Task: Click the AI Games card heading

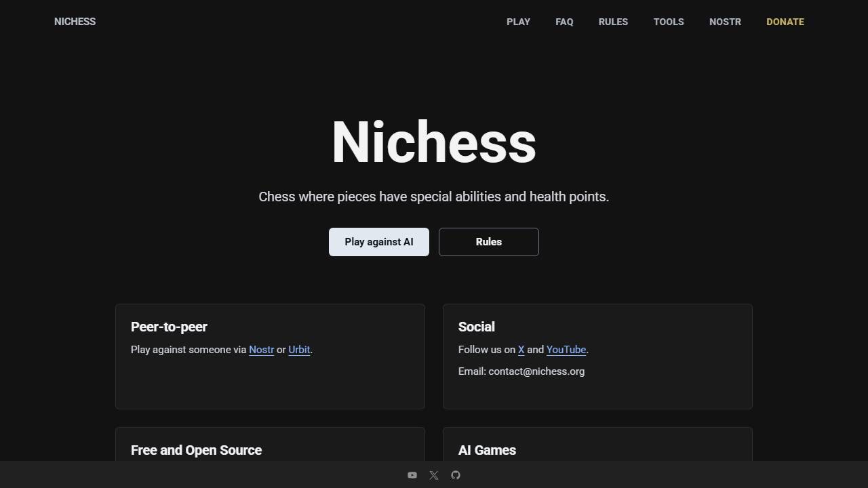Action: coord(487,450)
